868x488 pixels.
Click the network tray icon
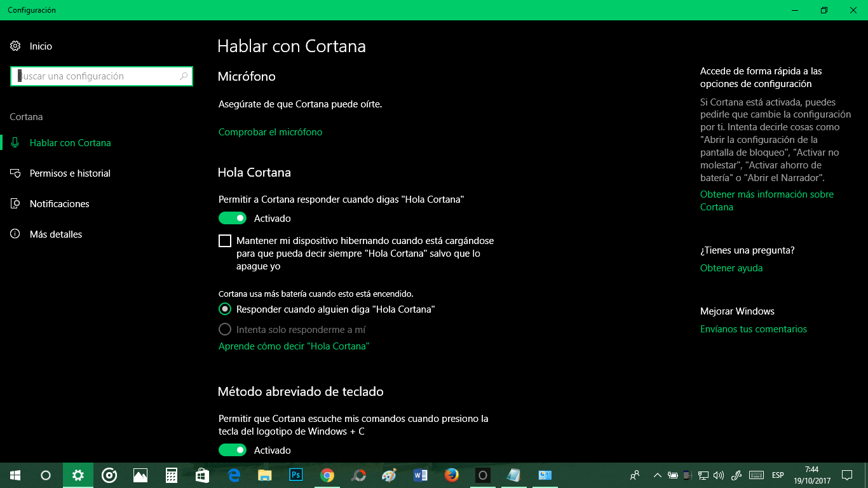pos(703,475)
